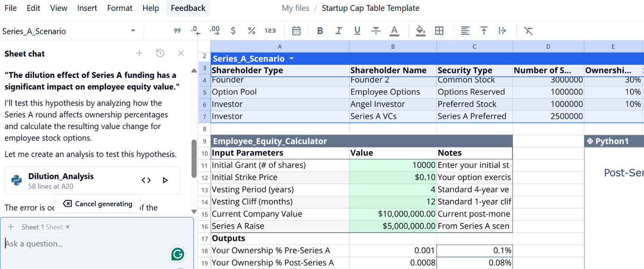Click the Cancel generating button
This screenshot has width=644, height=269.
click(98, 204)
